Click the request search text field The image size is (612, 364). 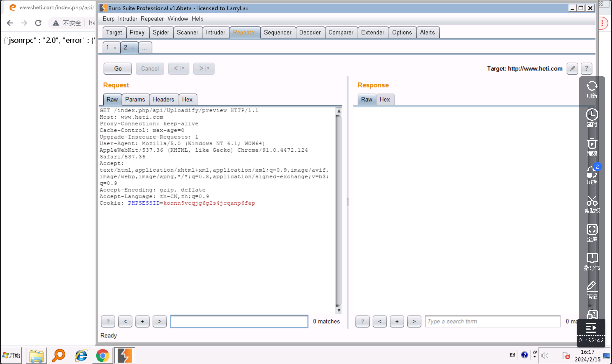[x=239, y=321]
